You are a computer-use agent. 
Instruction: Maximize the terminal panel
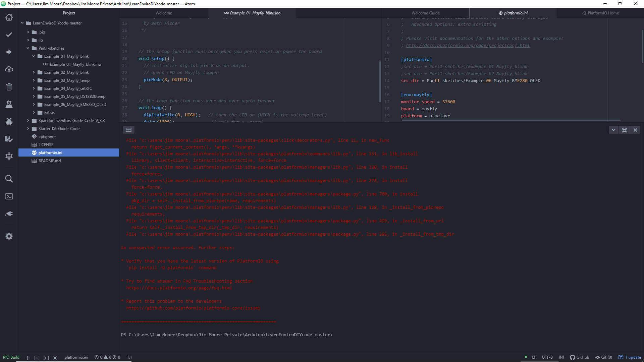pos(624,130)
